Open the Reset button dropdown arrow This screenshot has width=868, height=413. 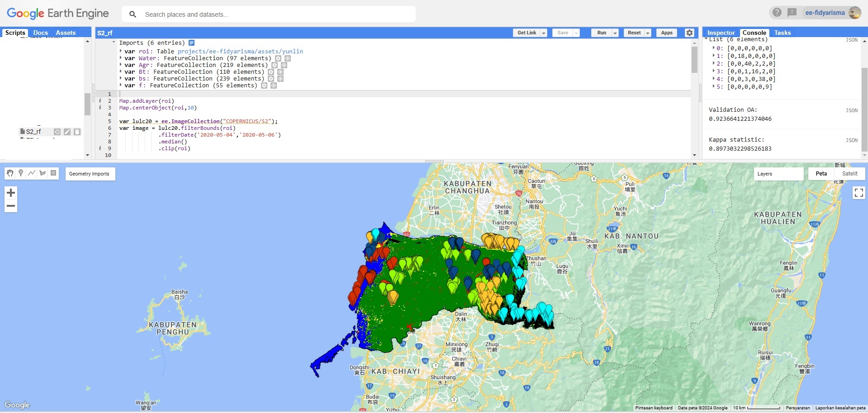tap(648, 33)
